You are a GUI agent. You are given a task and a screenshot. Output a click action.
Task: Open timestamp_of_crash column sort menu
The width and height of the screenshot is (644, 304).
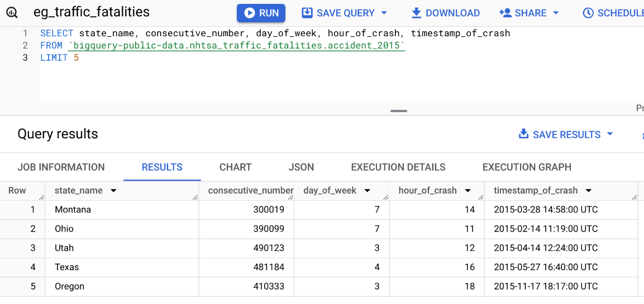click(x=589, y=191)
